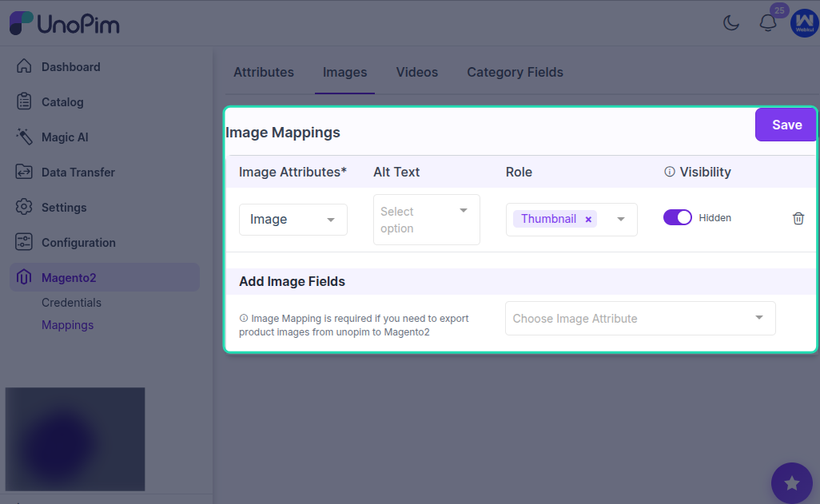820x504 pixels.
Task: Switch to the Category Fields tab
Action: coord(515,72)
